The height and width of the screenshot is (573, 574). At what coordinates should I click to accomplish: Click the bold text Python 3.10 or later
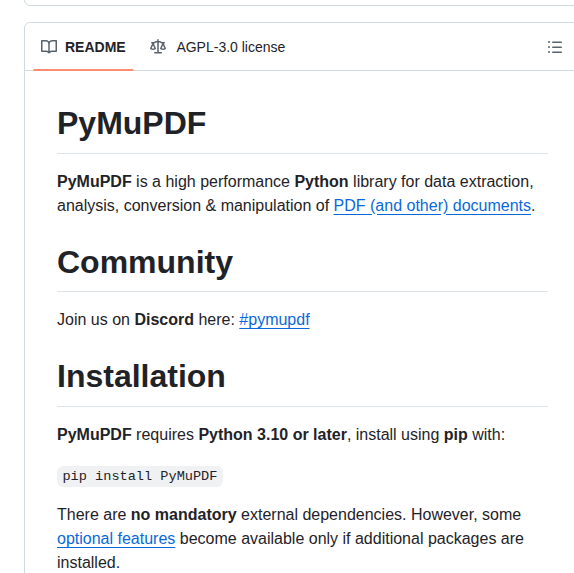[x=273, y=435]
